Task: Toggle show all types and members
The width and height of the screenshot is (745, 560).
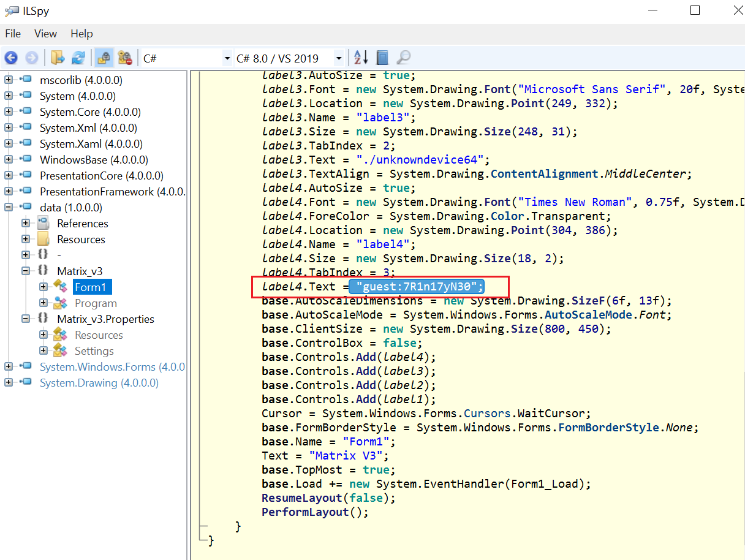Action: pos(125,58)
